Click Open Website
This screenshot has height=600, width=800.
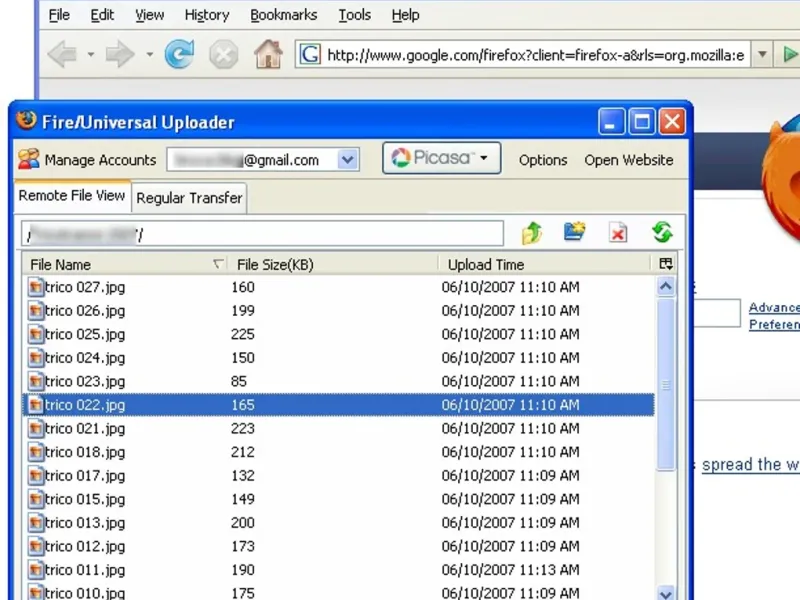(x=629, y=160)
